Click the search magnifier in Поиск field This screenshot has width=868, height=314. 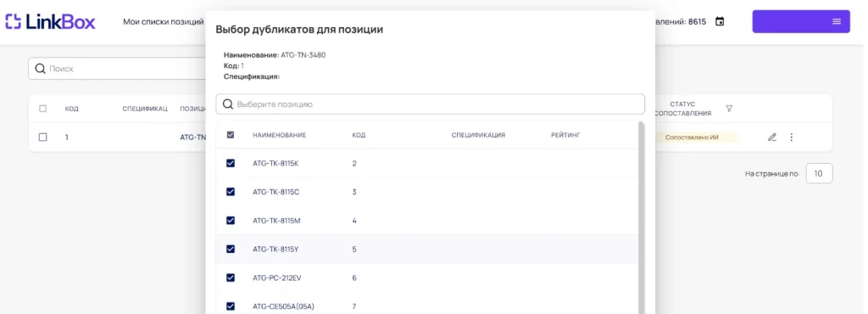(x=40, y=69)
